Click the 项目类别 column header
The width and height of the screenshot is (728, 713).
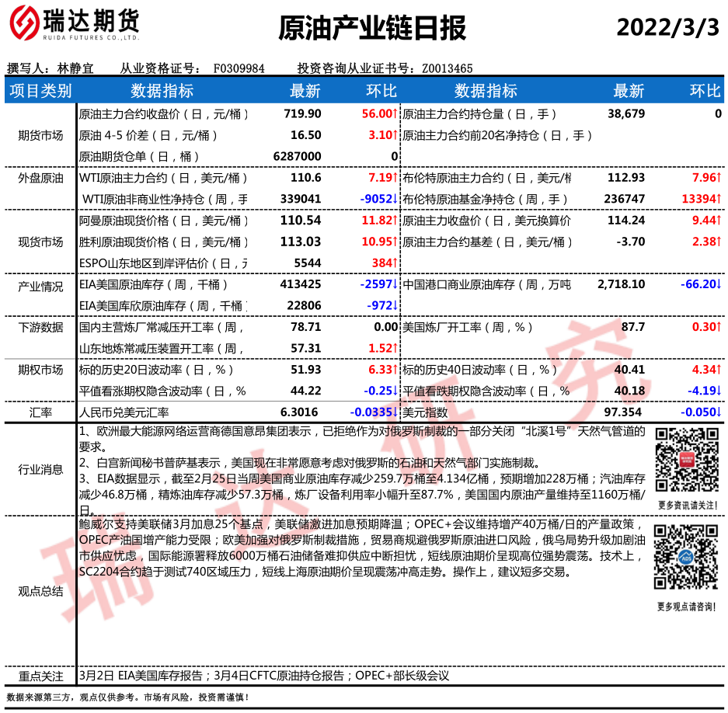click(x=40, y=91)
